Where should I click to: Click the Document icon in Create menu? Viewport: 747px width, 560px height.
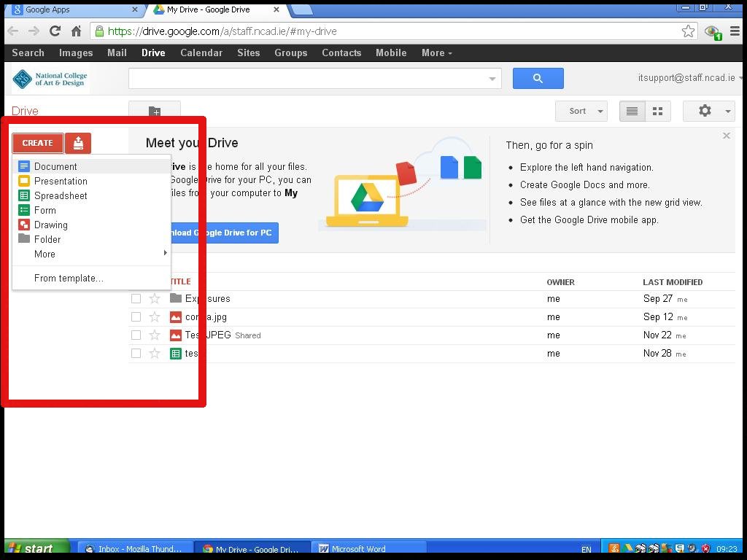point(24,166)
